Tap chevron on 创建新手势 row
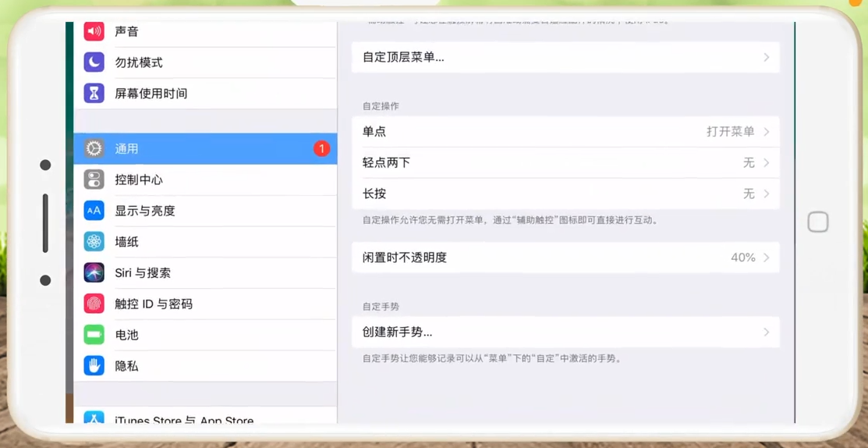Screen dimensions: 868x448 point(767,332)
